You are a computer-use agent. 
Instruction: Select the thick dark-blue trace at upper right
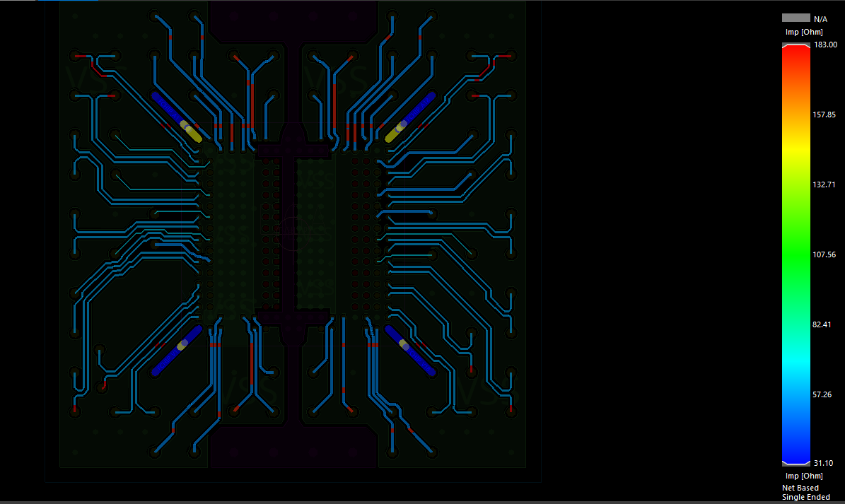pos(419,107)
